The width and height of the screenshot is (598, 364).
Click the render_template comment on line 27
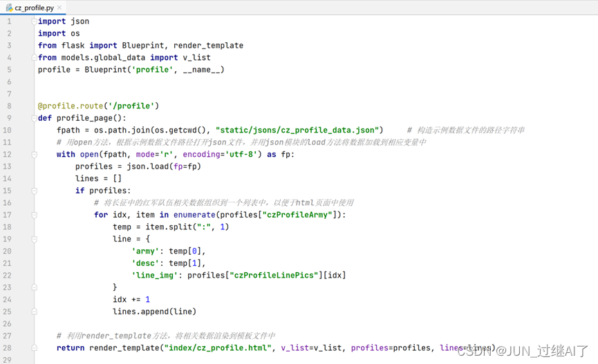166,336
